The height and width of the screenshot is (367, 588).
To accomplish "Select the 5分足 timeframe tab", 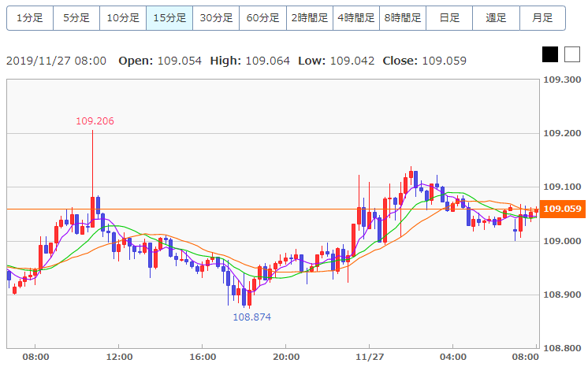I will pyautogui.click(x=76, y=18).
